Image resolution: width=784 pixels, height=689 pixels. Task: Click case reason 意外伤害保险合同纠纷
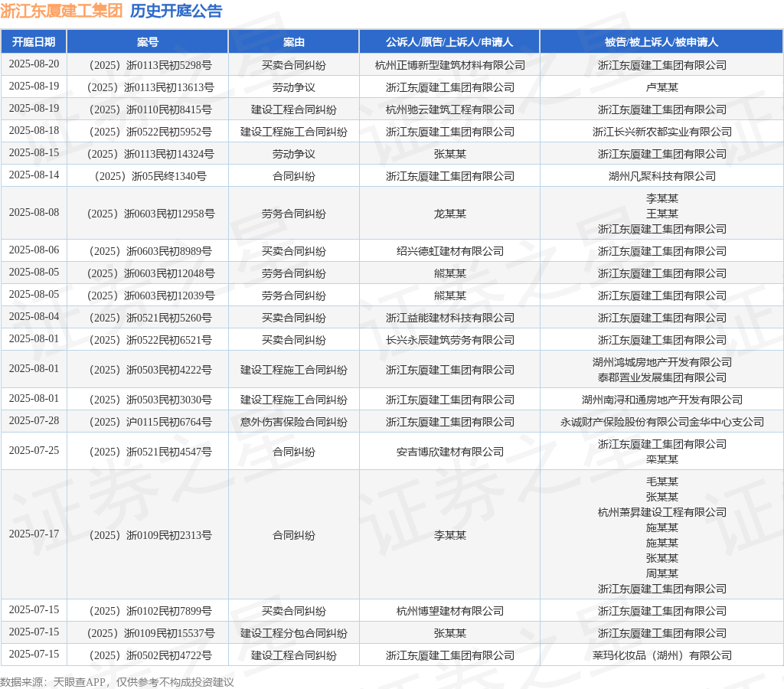[x=293, y=423]
